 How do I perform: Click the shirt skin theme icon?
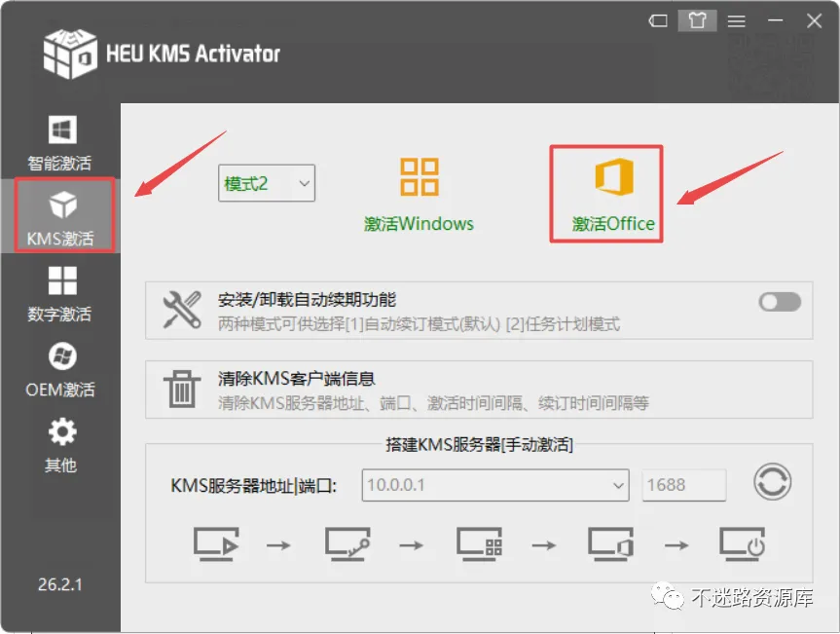(698, 20)
